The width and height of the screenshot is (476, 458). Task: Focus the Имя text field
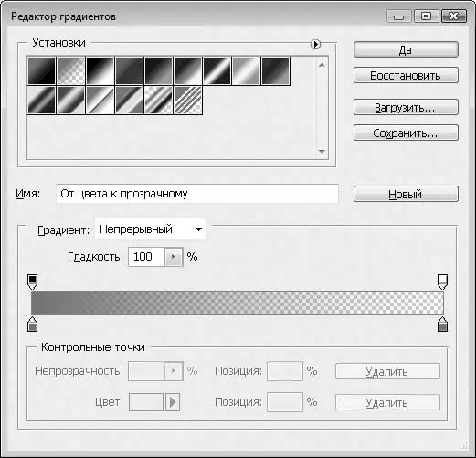pyautogui.click(x=197, y=194)
